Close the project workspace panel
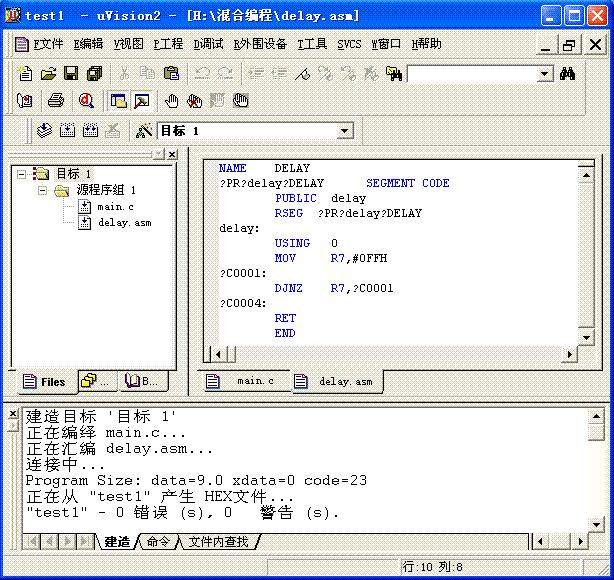This screenshot has height=580, width=614. [172, 155]
